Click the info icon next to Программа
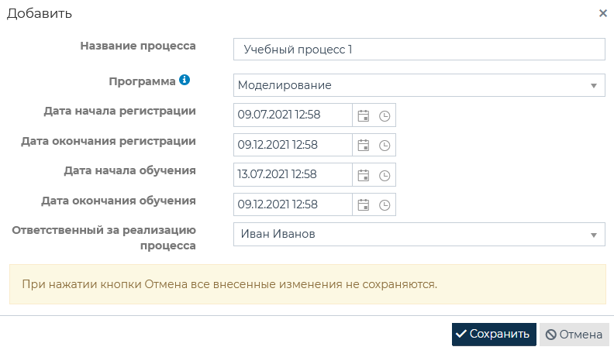 point(185,80)
